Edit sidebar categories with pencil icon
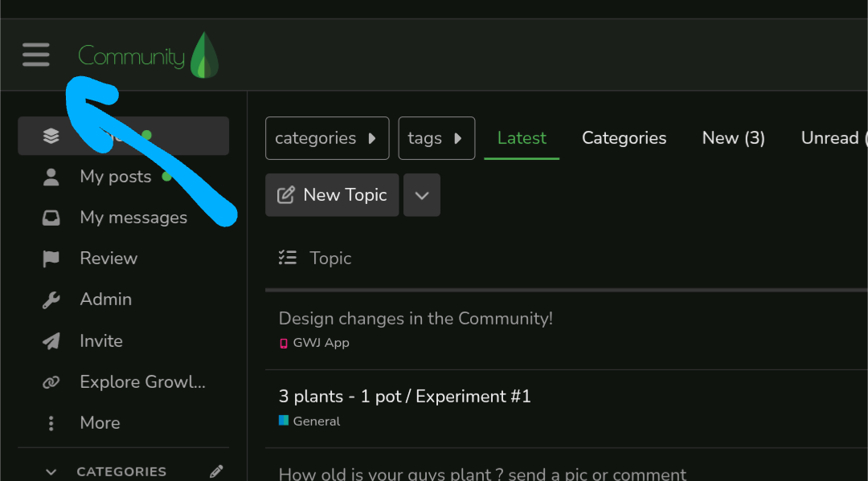868x481 pixels. coord(215,471)
